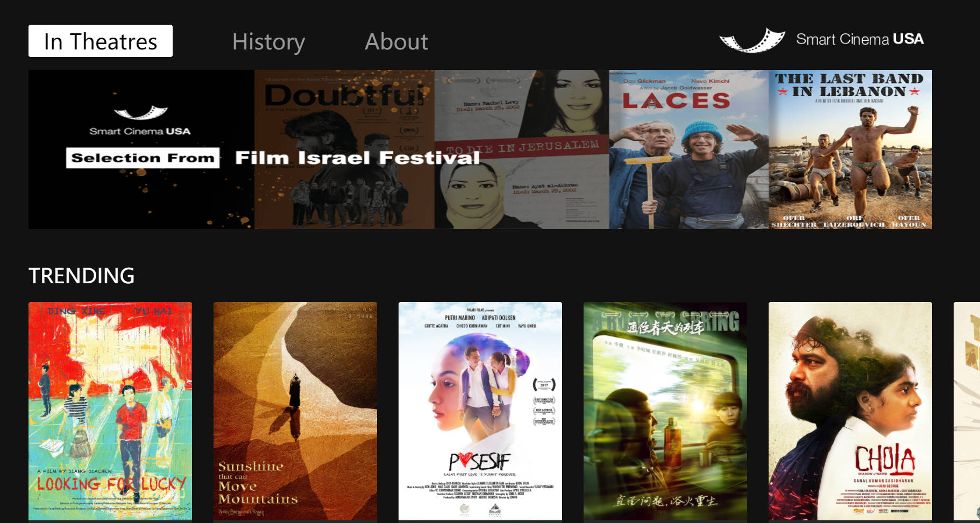Open the Film Israel Festival banner
The image size is (980, 523).
pyautogui.click(x=480, y=149)
